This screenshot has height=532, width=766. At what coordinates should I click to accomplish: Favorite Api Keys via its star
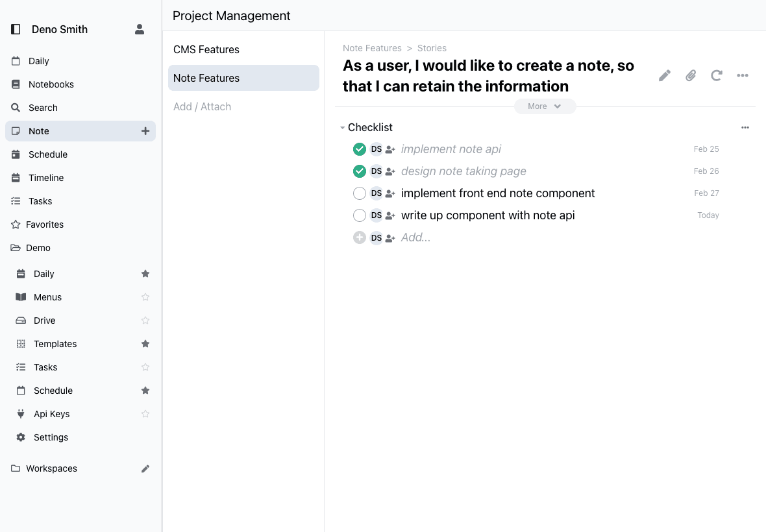(x=145, y=414)
